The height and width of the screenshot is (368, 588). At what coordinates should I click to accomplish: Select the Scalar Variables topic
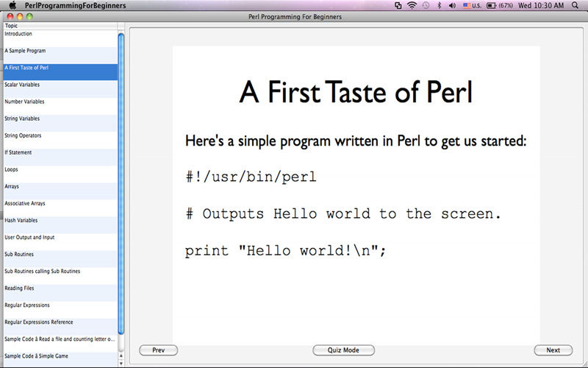click(60, 88)
